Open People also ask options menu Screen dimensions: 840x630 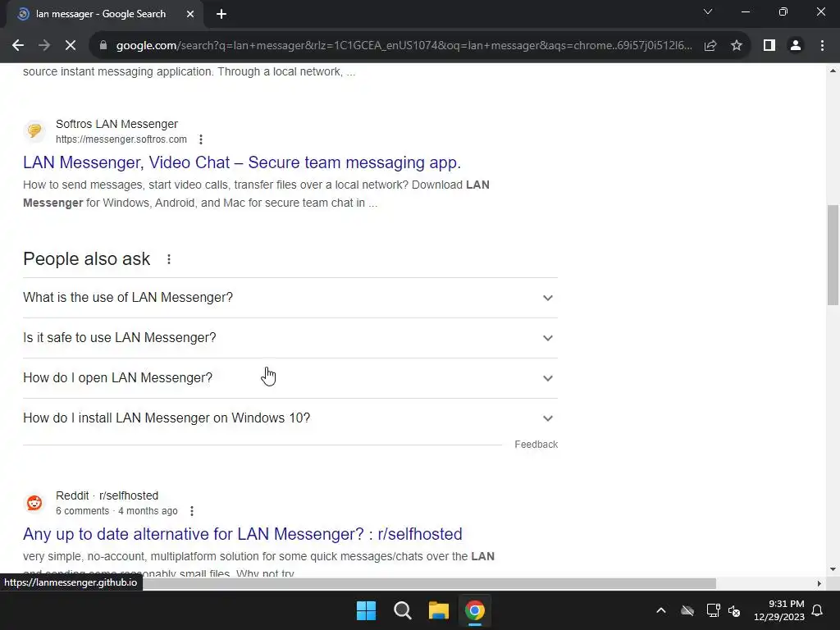(x=169, y=259)
